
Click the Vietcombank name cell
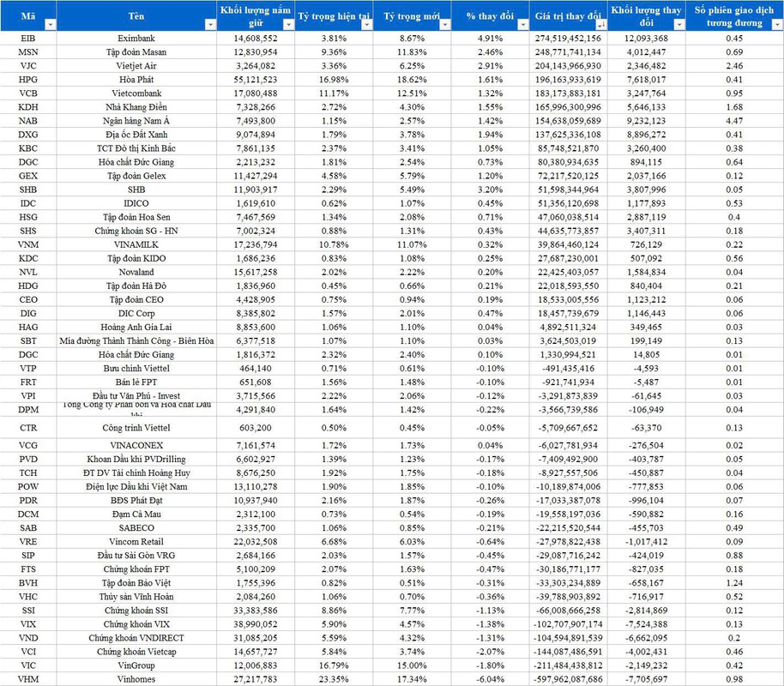[x=136, y=93]
